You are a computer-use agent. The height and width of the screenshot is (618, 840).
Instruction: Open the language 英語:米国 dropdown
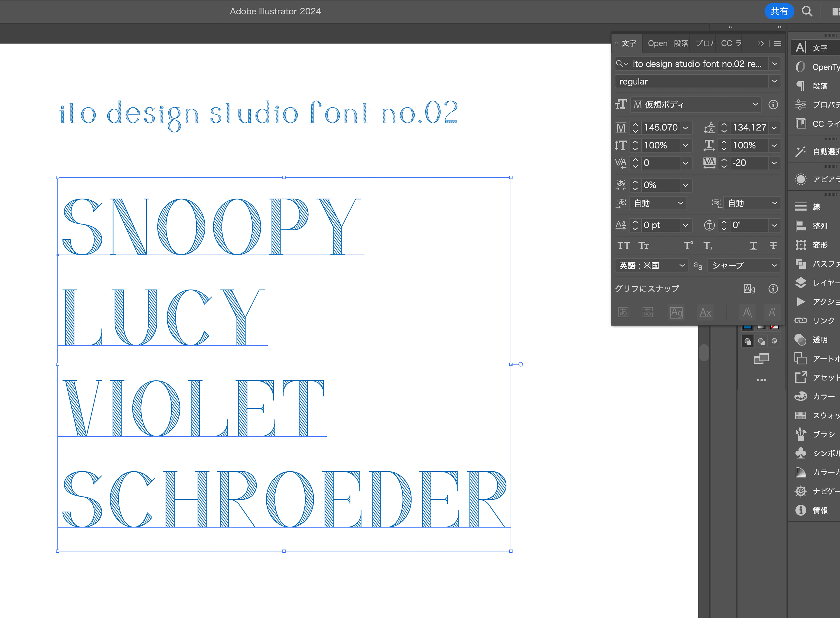point(651,266)
